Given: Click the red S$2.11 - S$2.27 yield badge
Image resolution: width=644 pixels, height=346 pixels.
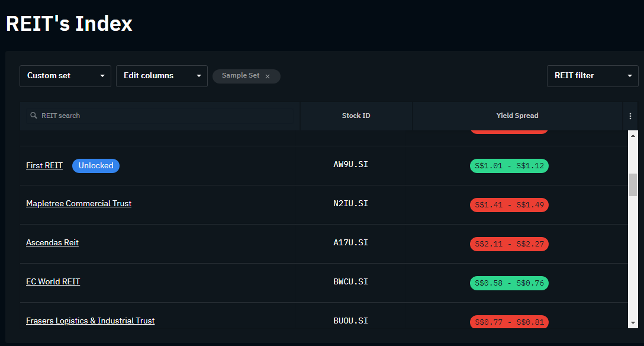Looking at the screenshot, I should [x=509, y=244].
